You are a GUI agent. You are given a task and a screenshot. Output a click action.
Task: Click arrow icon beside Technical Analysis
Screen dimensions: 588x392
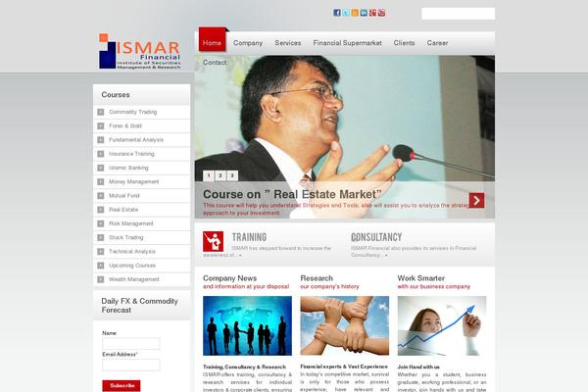click(101, 251)
